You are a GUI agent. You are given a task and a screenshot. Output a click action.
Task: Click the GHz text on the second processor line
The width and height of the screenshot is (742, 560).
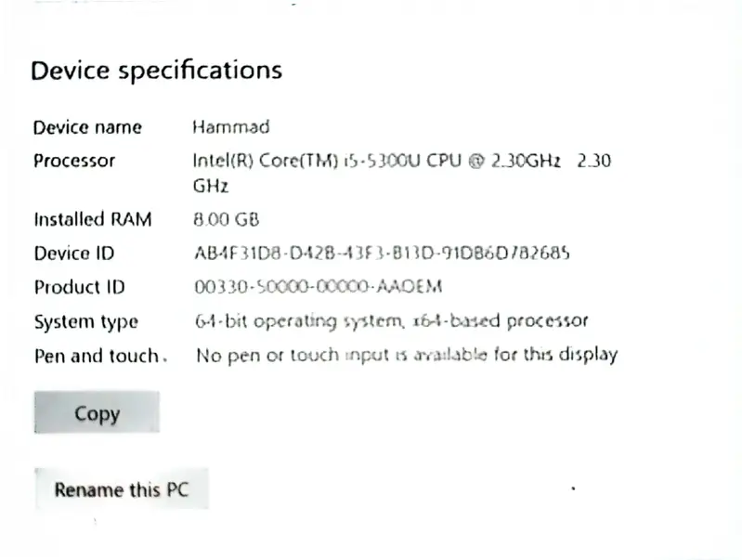(x=210, y=186)
